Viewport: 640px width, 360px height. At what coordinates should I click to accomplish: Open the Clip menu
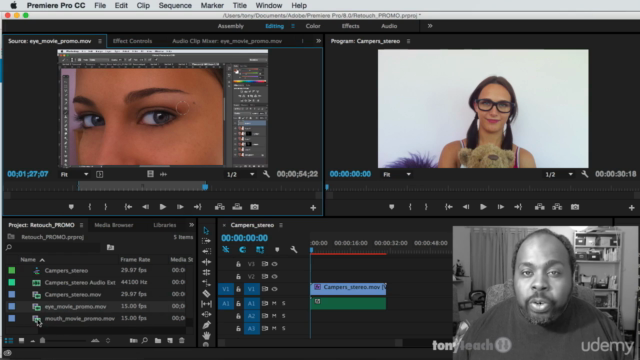pyautogui.click(x=143, y=5)
